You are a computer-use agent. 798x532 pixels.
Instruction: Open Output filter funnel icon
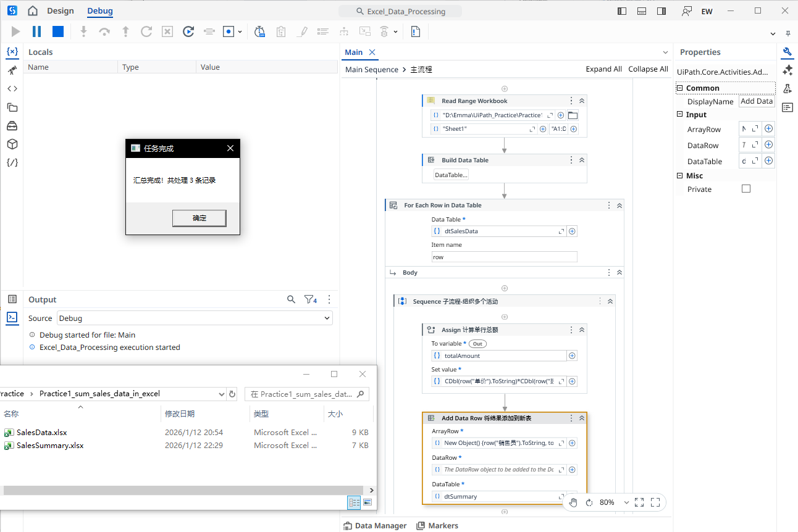[311, 299]
